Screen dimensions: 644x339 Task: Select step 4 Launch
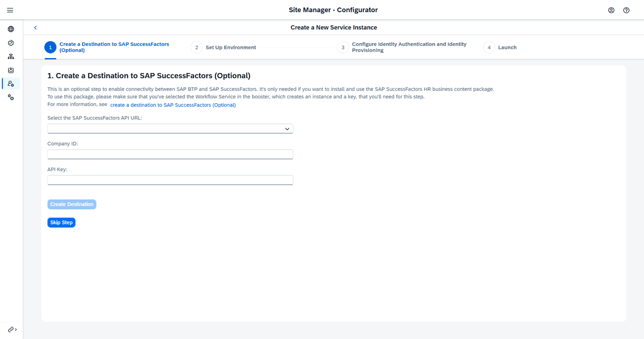(500, 47)
